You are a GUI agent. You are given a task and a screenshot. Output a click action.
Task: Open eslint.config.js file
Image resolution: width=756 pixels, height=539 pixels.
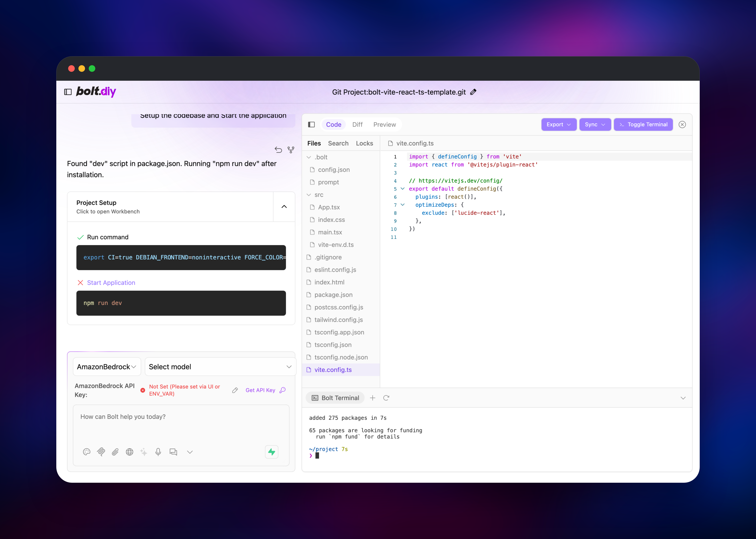coord(341,270)
